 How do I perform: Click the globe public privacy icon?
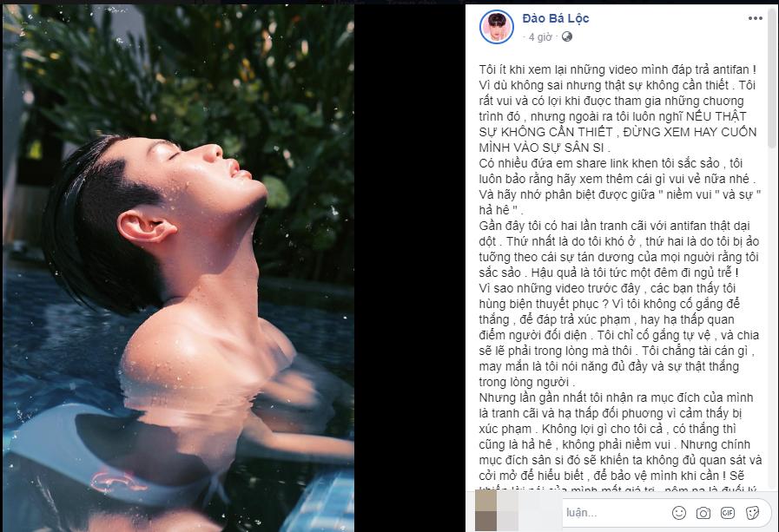(567, 36)
